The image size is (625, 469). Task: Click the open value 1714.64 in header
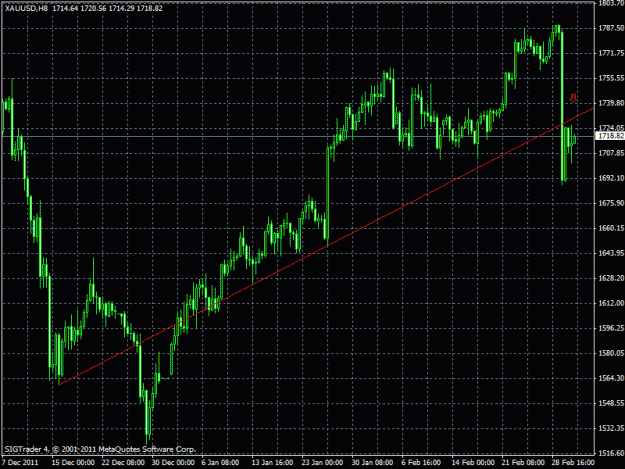pos(65,8)
